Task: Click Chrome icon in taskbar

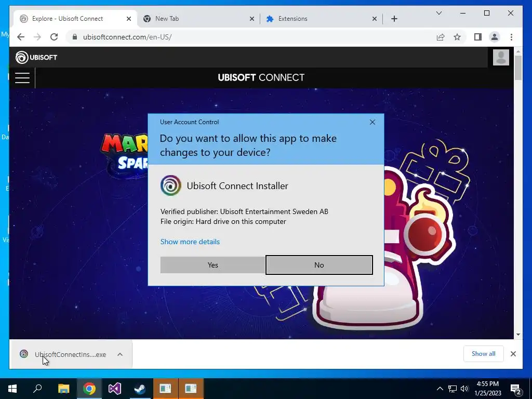Action: (x=89, y=389)
